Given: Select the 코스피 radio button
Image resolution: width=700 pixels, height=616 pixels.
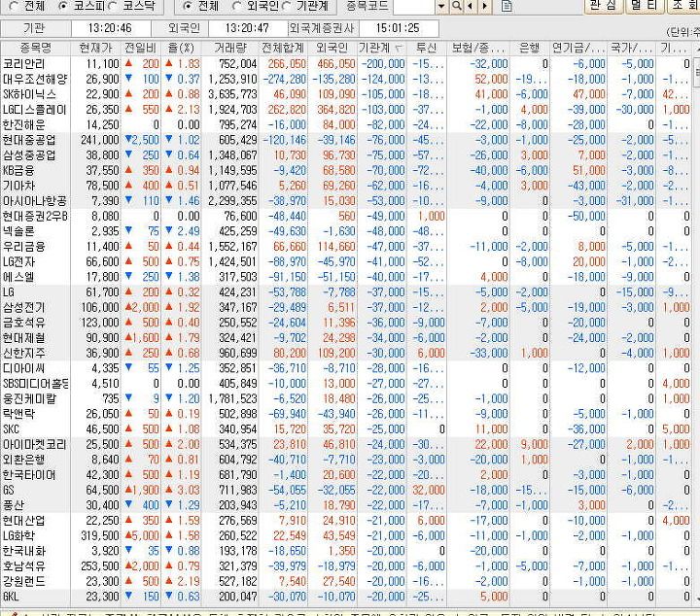Looking at the screenshot, I should pos(64,6).
